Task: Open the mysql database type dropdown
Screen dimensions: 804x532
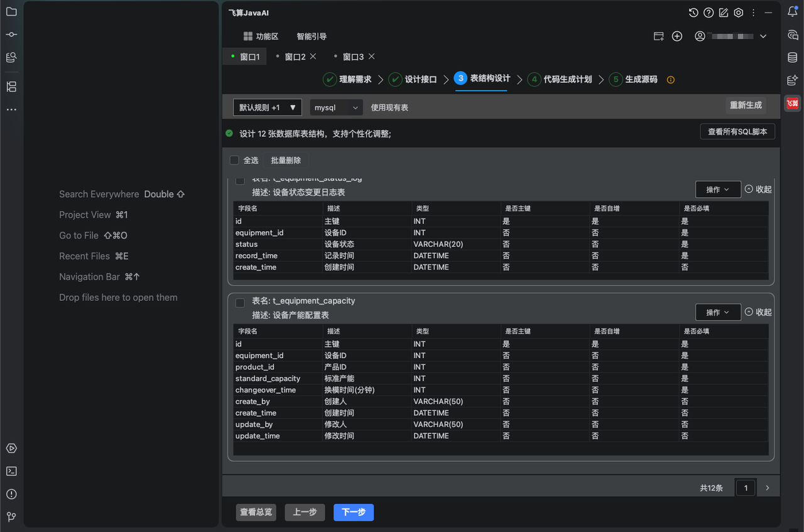Action: 337,107
